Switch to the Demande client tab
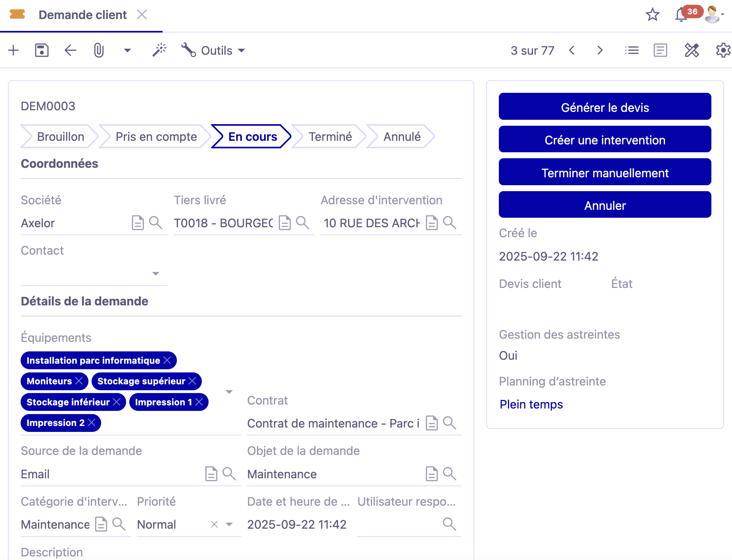The height and width of the screenshot is (560, 732). [82, 15]
